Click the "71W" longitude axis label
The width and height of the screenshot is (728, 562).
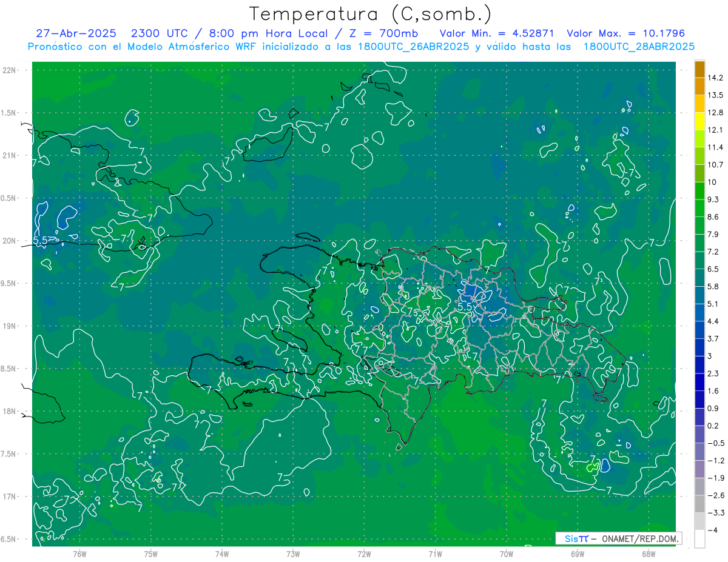coord(435,554)
